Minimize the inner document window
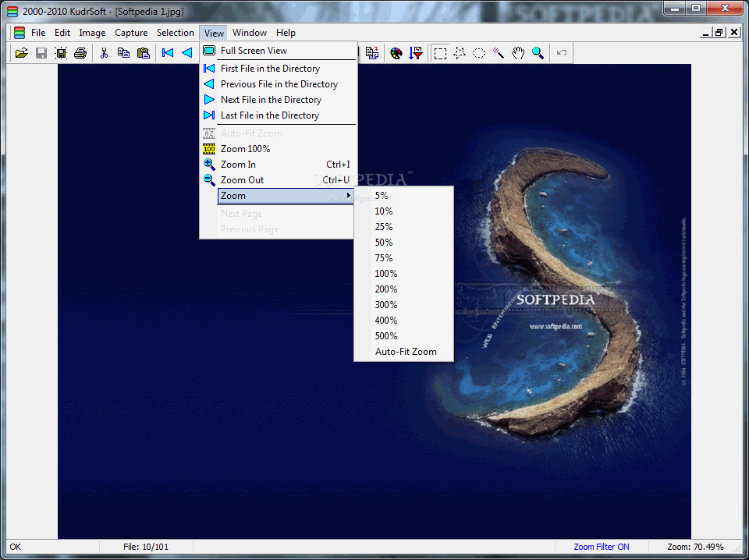The image size is (749, 560). coord(706,33)
